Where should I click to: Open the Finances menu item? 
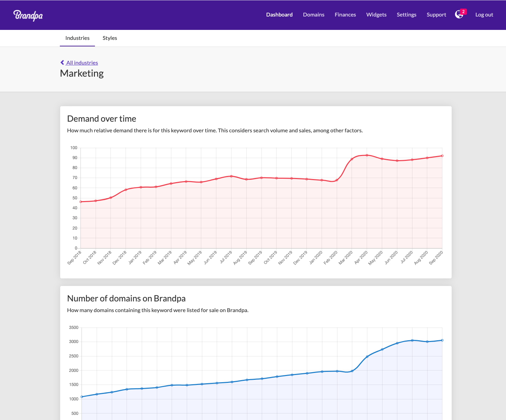tap(345, 15)
